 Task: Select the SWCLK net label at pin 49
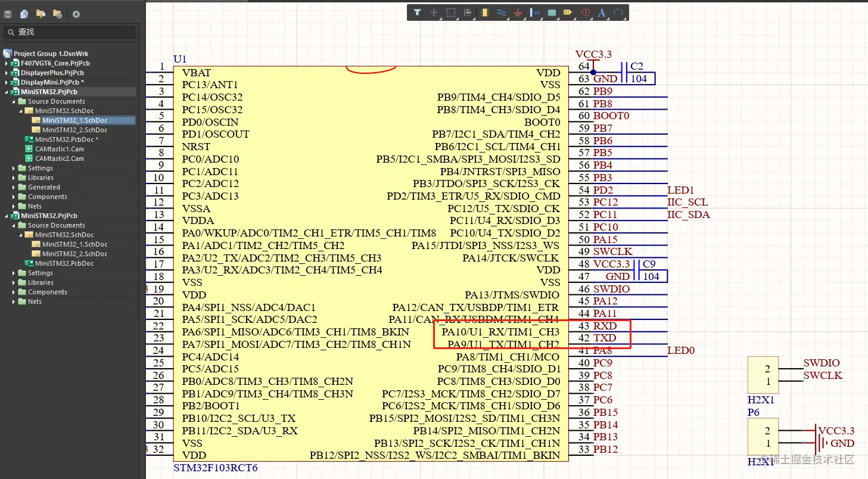tap(613, 251)
